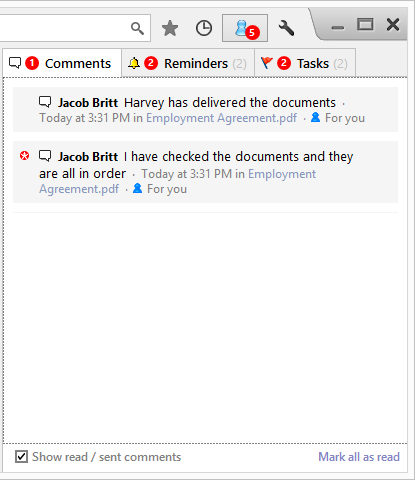Maximize the application window
Screen dimensions: 415x480
coord(365,25)
